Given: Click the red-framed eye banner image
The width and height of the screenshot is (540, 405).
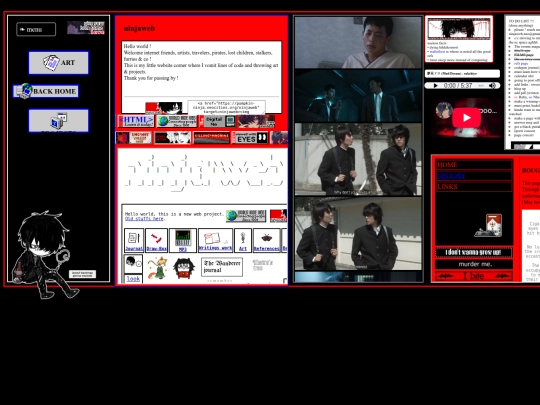Looking at the screenshot, I should (x=459, y=29).
